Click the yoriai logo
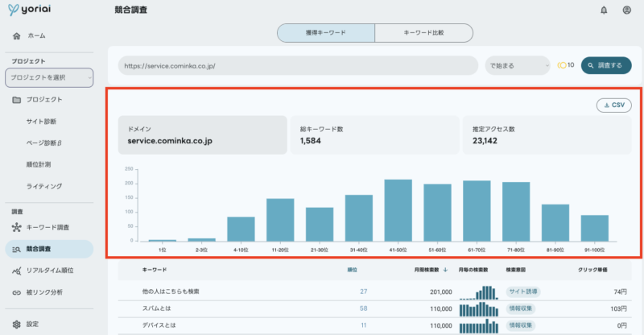The image size is (644, 335). coord(30,10)
